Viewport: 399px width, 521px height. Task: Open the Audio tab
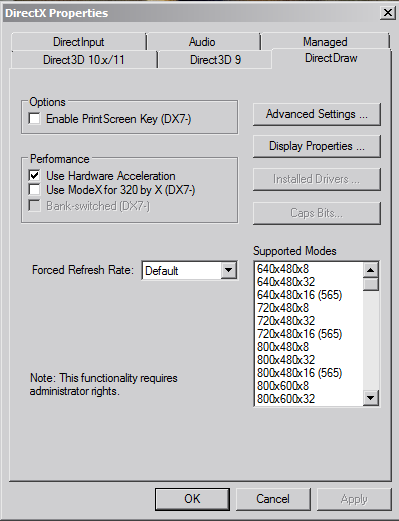coord(203,42)
